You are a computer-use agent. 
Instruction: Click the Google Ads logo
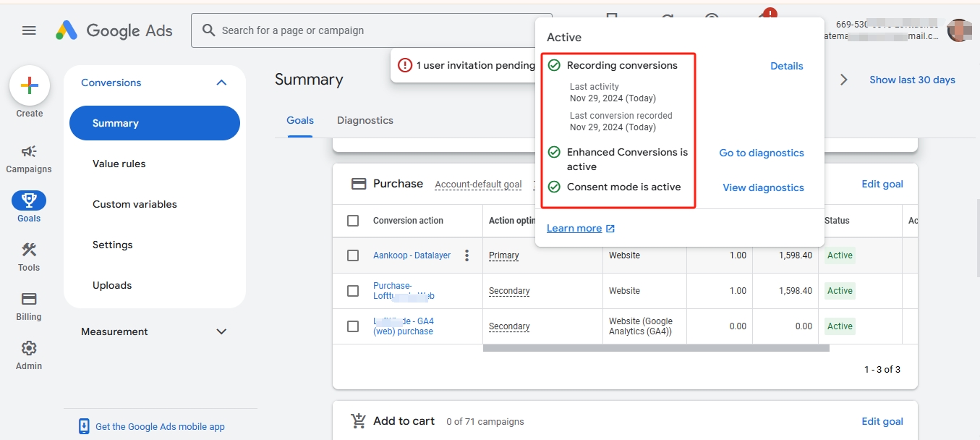(114, 30)
